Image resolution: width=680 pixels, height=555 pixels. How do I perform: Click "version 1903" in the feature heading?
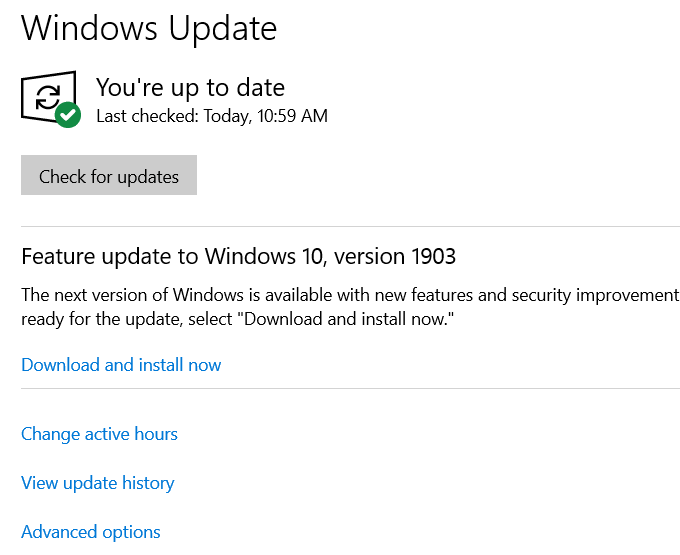(x=394, y=256)
